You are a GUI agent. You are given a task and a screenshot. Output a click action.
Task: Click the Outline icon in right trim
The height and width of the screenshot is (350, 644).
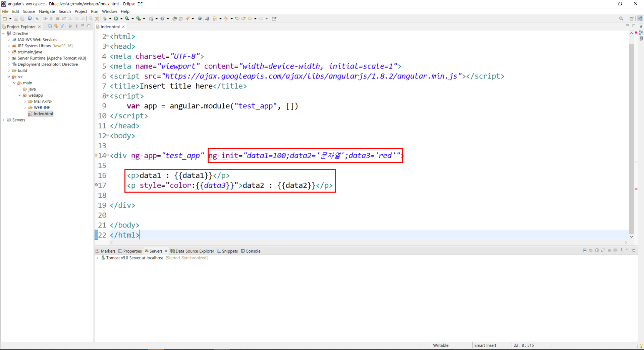(641, 33)
